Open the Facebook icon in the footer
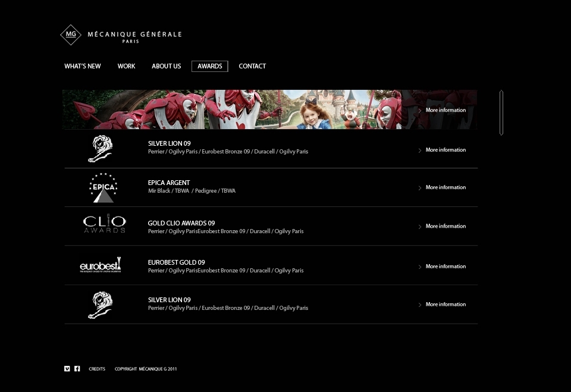The image size is (571, 392). coord(77,369)
